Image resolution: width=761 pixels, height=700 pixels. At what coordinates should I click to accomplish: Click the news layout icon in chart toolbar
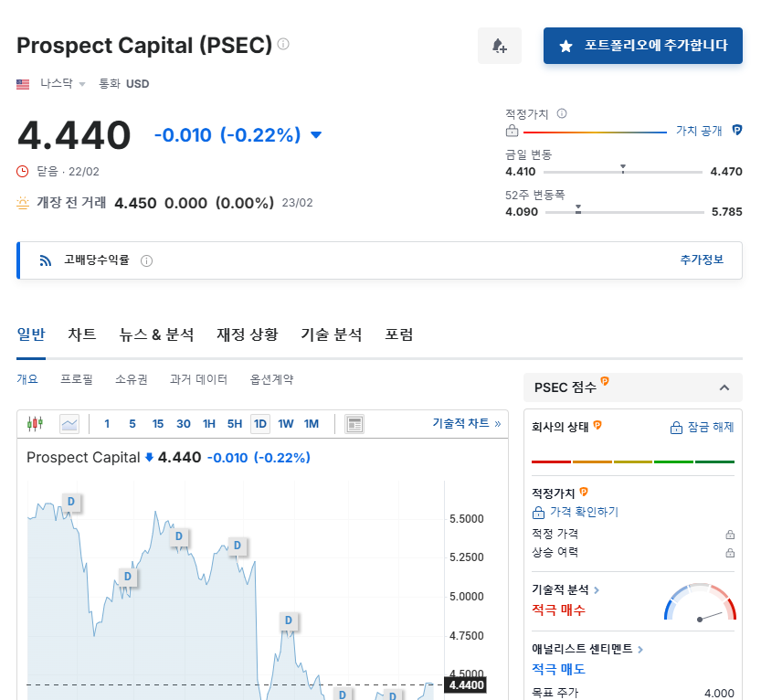pyautogui.click(x=354, y=424)
